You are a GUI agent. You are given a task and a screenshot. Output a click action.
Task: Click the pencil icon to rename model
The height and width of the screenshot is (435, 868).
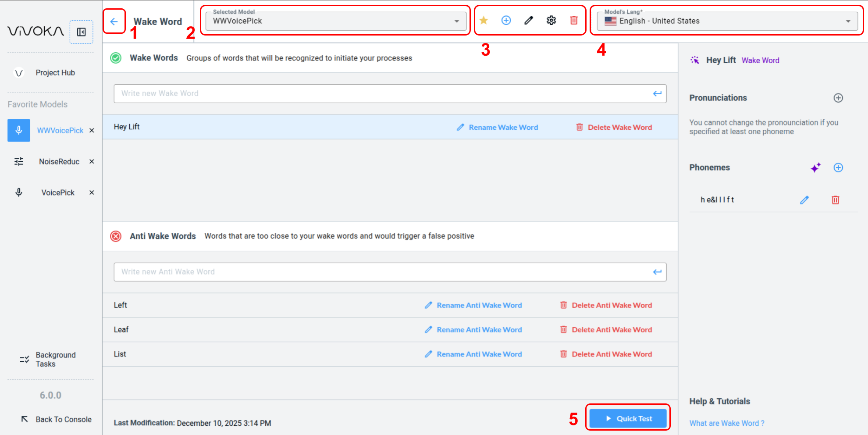(x=529, y=20)
